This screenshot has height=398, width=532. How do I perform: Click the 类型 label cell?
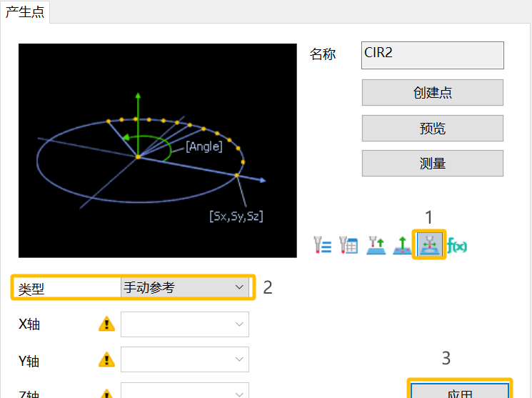pyautogui.click(x=66, y=288)
